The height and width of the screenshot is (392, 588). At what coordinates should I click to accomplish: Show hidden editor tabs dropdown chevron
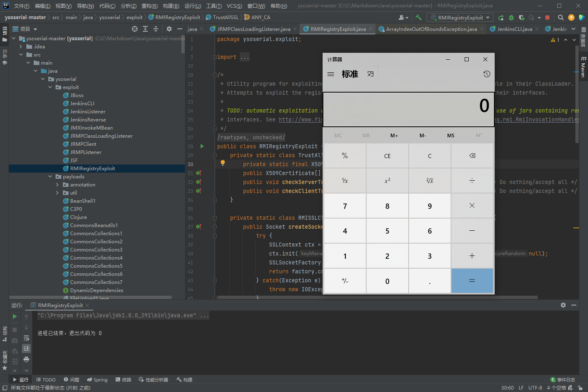click(573, 29)
